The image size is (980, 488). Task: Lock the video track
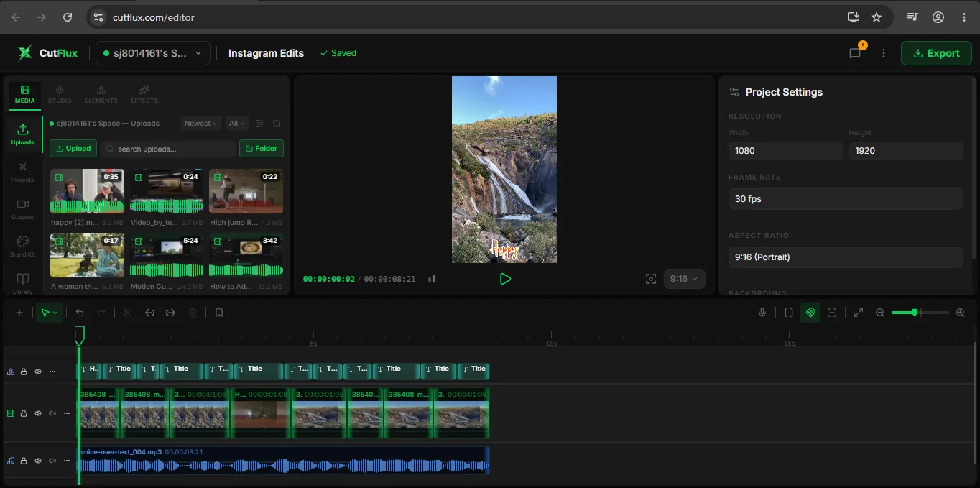pyautogui.click(x=24, y=413)
